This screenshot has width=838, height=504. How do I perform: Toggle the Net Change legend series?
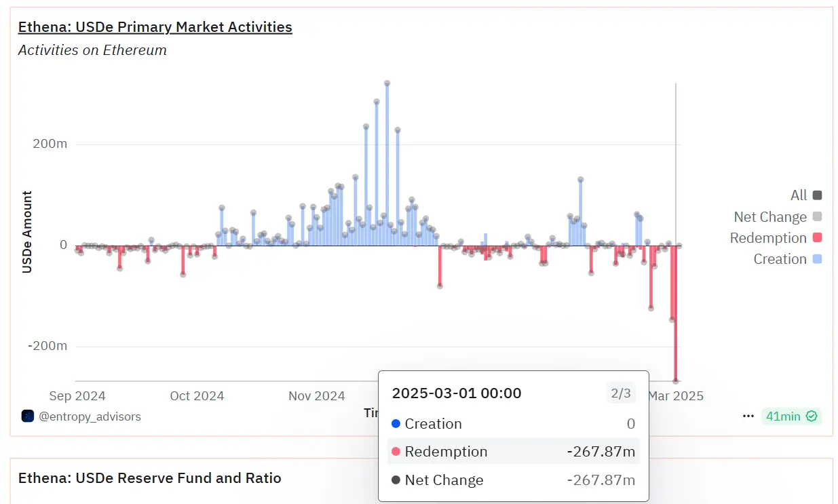pyautogui.click(x=778, y=217)
